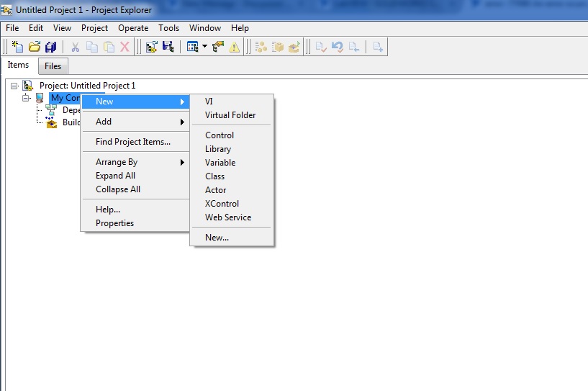
Task: Click the Save Project icon with tree
Action: coord(168,47)
